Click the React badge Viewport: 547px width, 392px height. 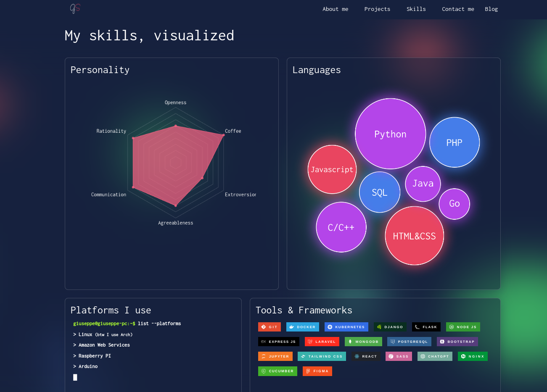tap(366, 356)
